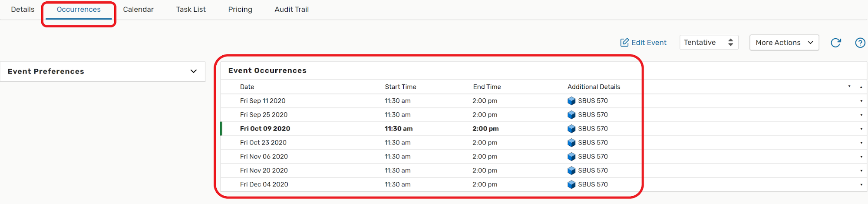Open the Tentative status dropdown
This screenshot has width=868, height=204.
pyautogui.click(x=708, y=43)
